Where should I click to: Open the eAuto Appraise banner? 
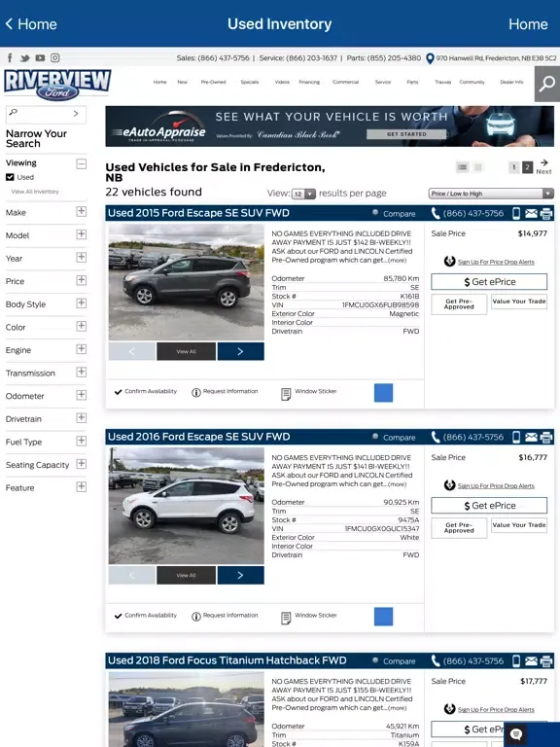coord(330,126)
